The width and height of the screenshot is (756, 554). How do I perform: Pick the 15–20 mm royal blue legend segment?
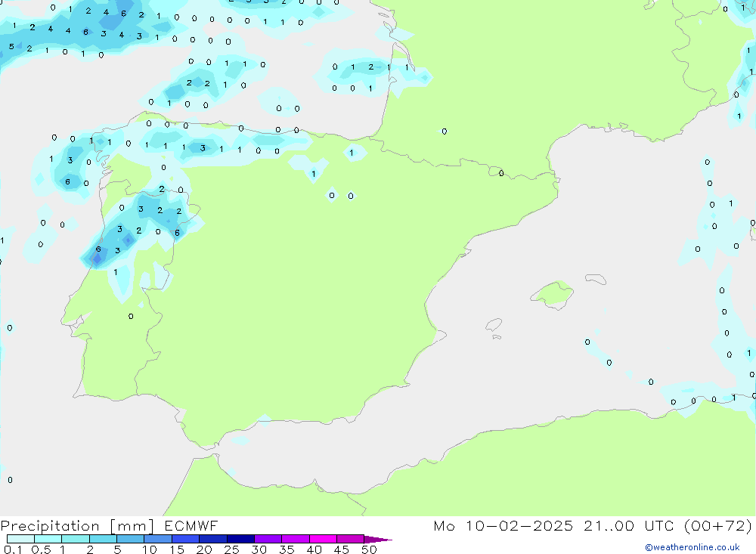coord(185,539)
